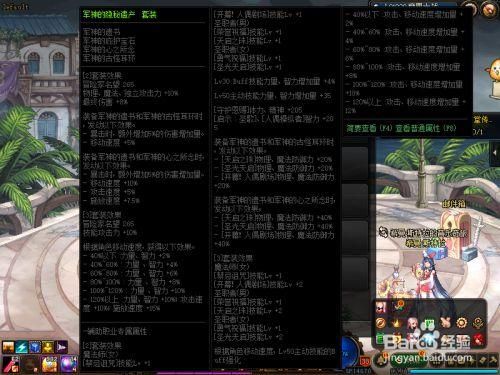Image resolution: width=500 pixels, height=375 pixels.
Task: Click the cyan experience bar at bottom
Action: [453, 371]
